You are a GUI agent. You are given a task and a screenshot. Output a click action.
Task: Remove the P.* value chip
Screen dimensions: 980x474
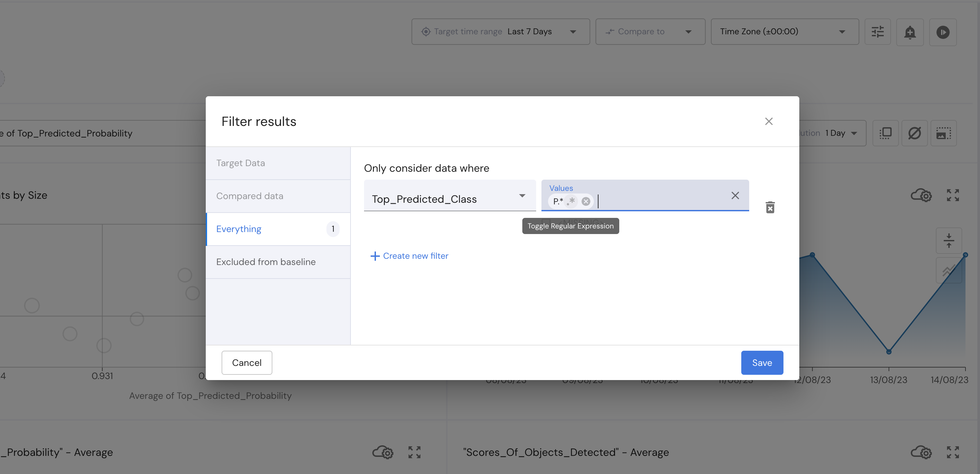(x=586, y=201)
